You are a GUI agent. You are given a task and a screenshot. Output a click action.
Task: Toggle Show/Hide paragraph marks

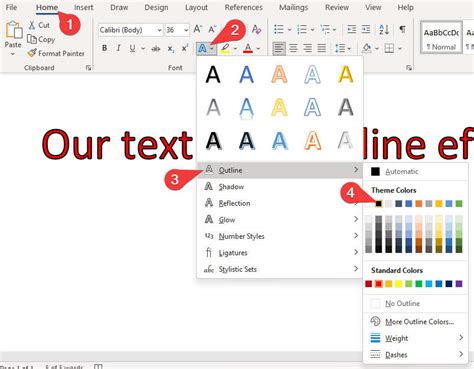click(403, 29)
